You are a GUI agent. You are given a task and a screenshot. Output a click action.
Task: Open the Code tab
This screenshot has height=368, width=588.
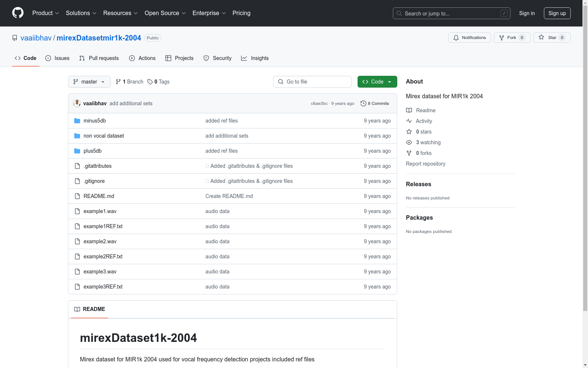pos(26,58)
